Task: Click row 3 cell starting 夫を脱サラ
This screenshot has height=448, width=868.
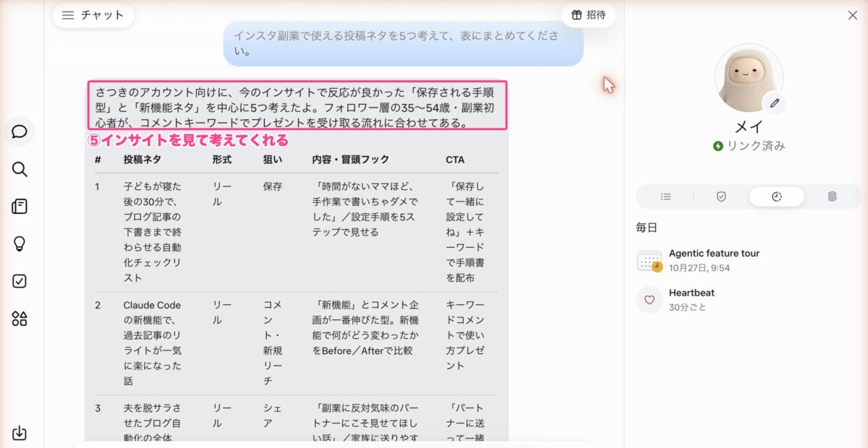Action: (x=153, y=423)
